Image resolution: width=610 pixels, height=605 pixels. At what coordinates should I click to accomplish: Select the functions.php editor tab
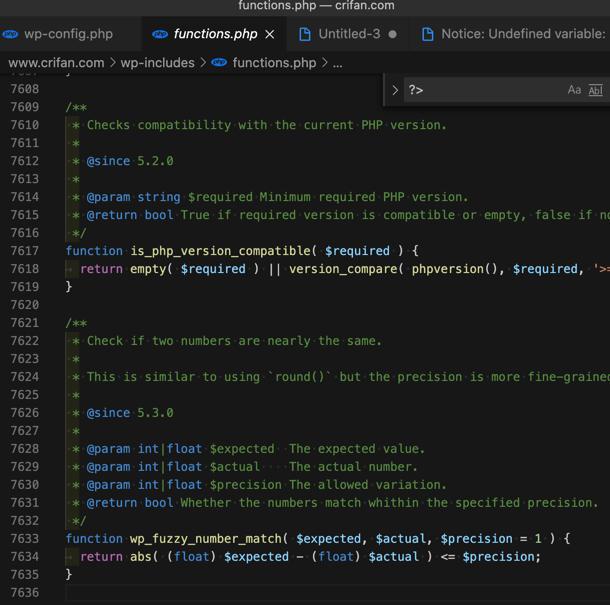click(215, 34)
